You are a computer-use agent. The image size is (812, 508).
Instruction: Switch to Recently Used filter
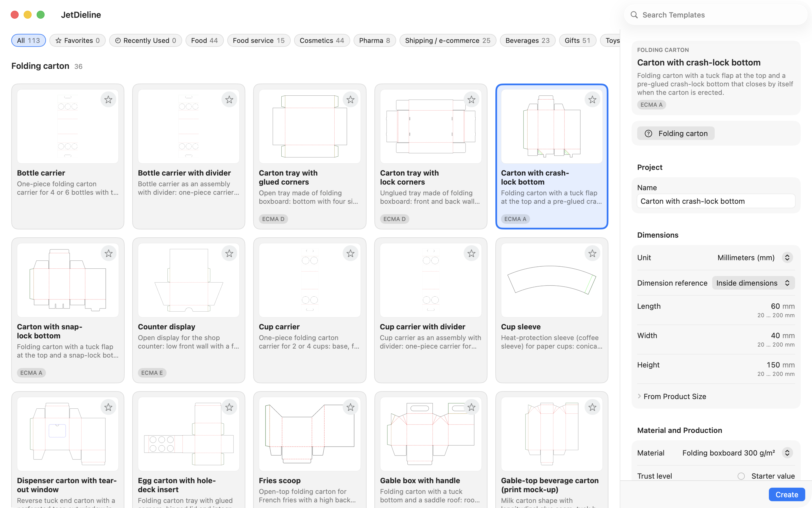point(145,40)
